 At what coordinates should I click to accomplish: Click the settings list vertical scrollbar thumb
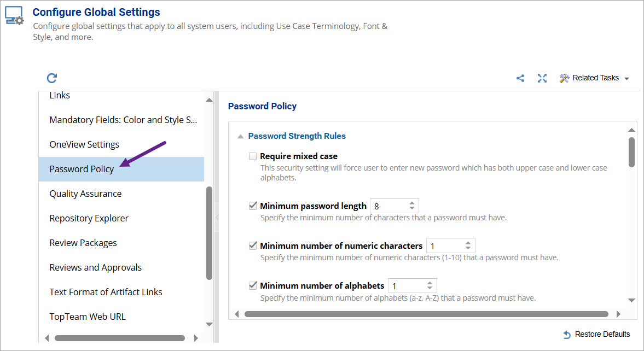[209, 233]
